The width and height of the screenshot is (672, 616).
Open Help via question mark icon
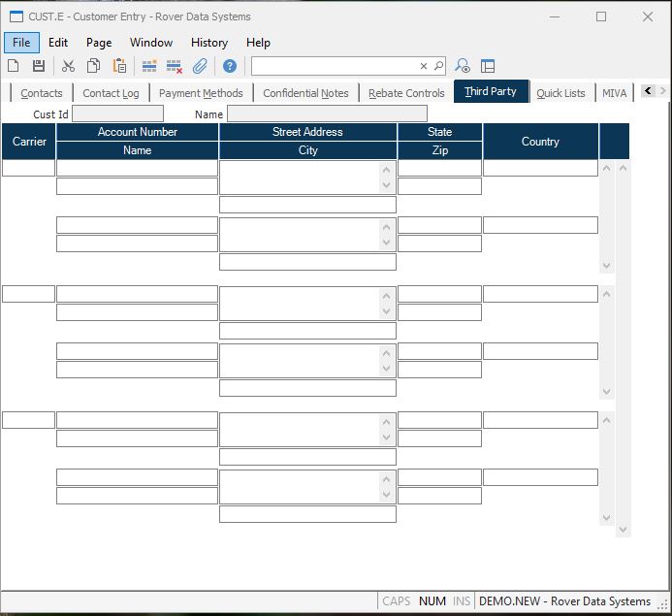(x=230, y=66)
